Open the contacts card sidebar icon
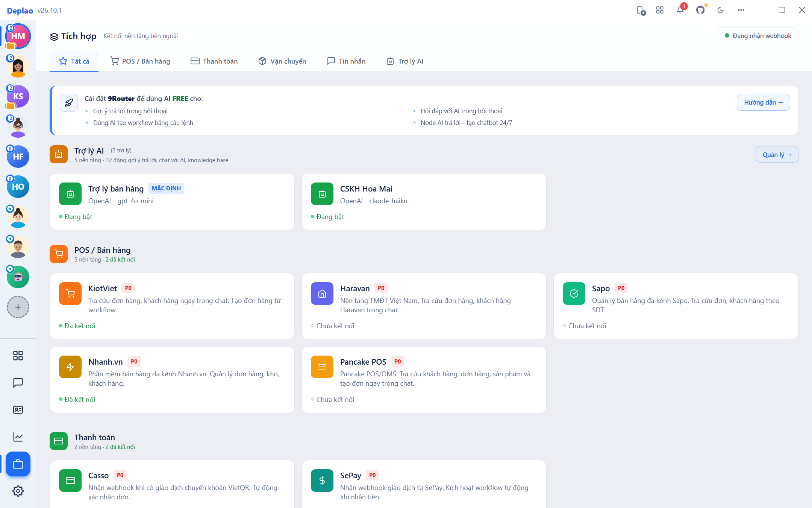The image size is (812, 508). pyautogui.click(x=18, y=410)
